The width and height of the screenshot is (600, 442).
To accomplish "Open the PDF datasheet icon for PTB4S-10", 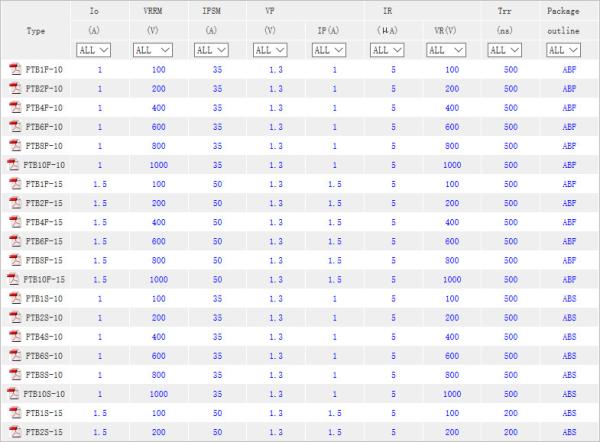I will coord(15,337).
